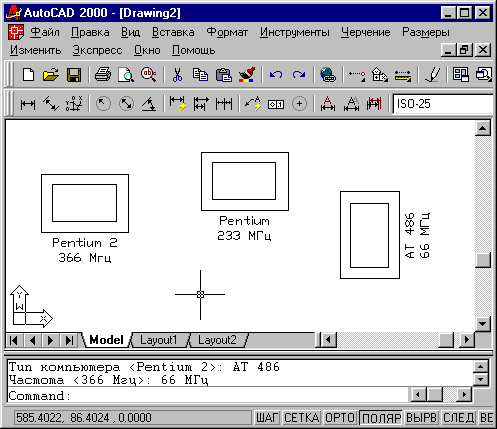Image resolution: width=497 pixels, height=429 pixels.
Task: Open Print Preview icon
Action: tap(126, 75)
